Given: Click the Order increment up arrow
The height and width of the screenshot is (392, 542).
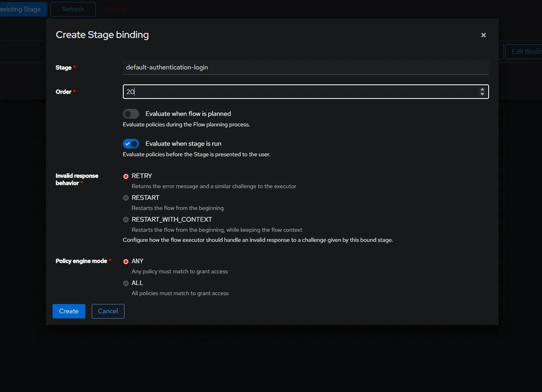Looking at the screenshot, I should 482,90.
